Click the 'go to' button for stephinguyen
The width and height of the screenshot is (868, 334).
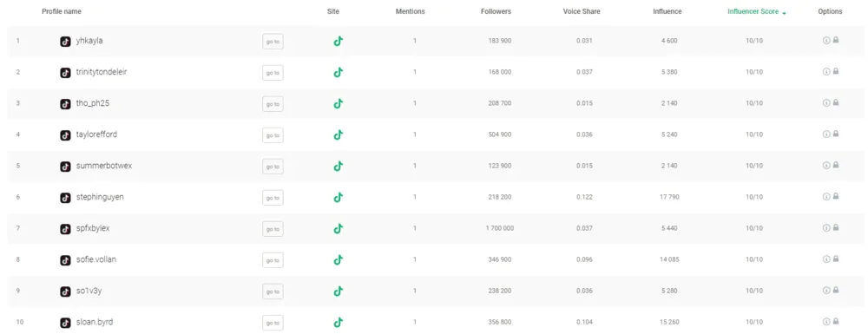click(x=273, y=198)
